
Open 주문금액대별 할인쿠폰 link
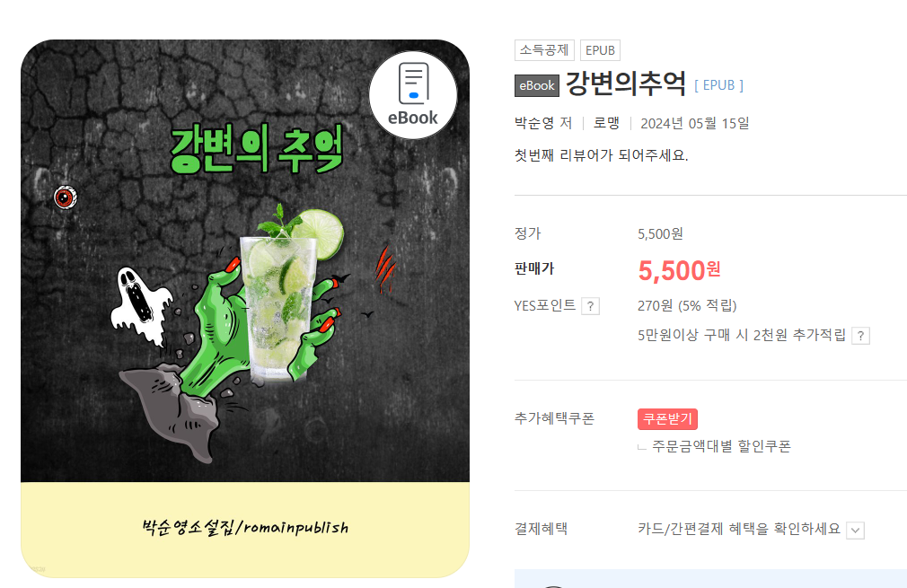pyautogui.click(x=721, y=446)
